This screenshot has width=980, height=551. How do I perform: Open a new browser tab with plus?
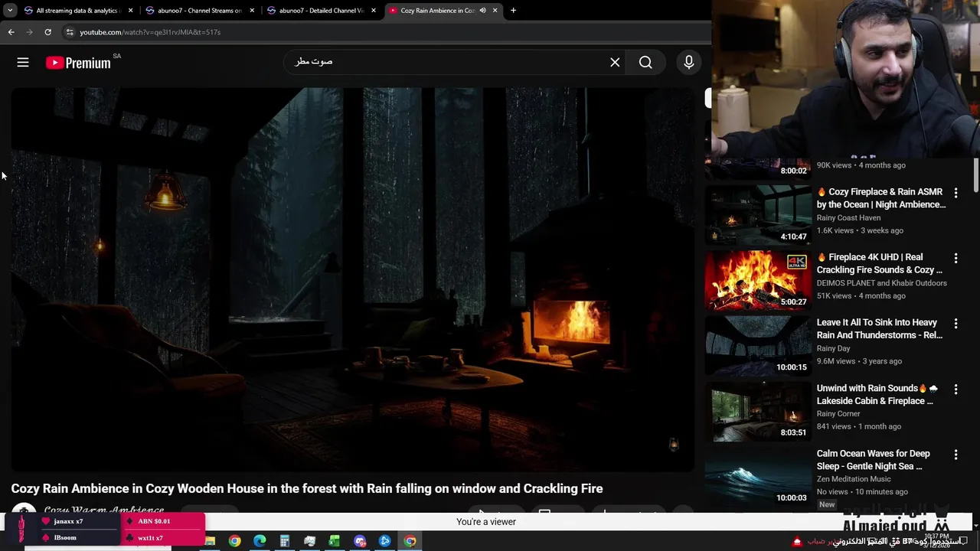(x=513, y=11)
